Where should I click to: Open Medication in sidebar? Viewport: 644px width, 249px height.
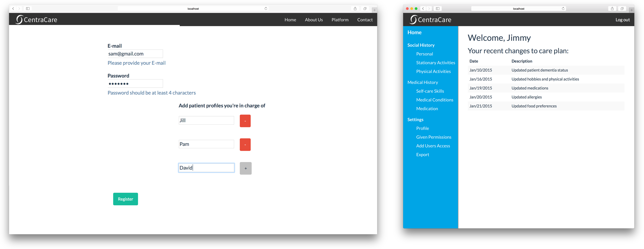click(x=427, y=109)
